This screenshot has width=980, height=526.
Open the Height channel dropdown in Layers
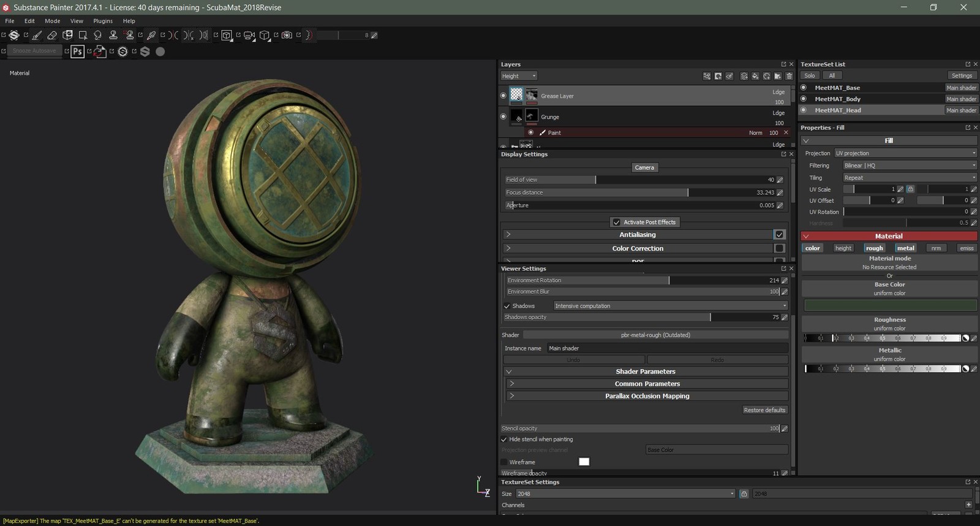pos(519,76)
